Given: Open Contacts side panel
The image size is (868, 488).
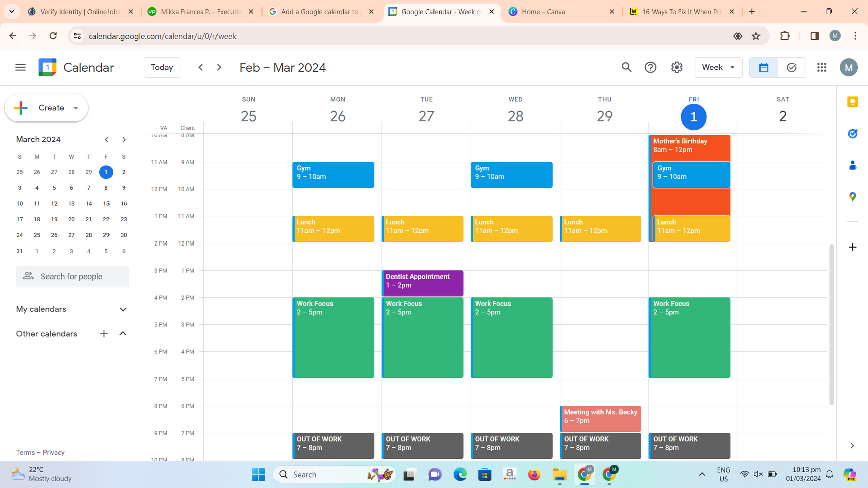Looking at the screenshot, I should point(852,165).
